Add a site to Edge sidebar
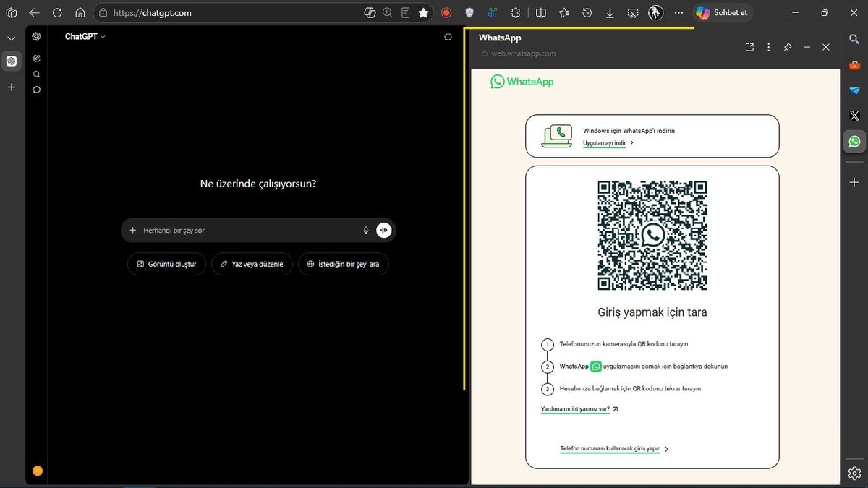The height and width of the screenshot is (488, 868). (x=854, y=182)
